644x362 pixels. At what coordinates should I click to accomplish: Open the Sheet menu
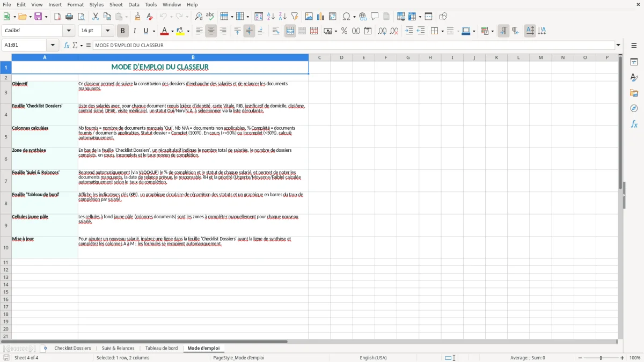116,4
